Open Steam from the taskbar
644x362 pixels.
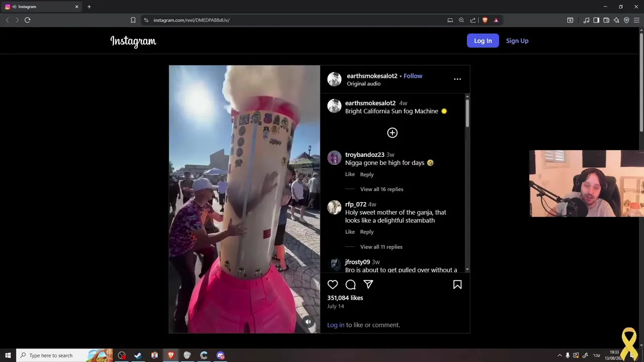point(138,355)
